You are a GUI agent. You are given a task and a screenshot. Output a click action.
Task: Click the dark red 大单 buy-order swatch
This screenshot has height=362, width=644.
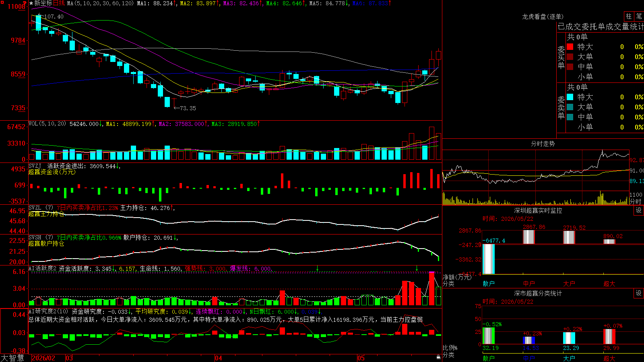click(x=570, y=57)
